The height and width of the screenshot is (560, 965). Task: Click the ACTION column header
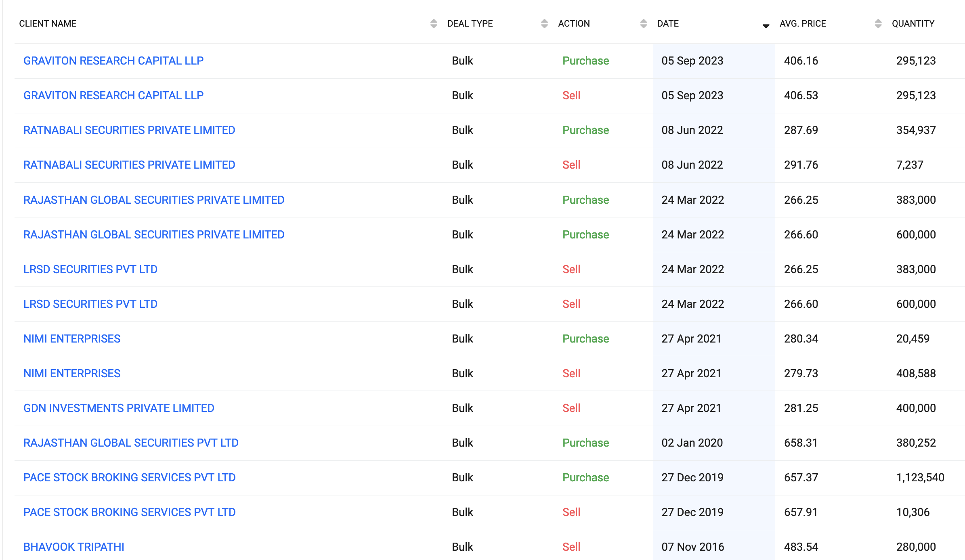pos(574,24)
